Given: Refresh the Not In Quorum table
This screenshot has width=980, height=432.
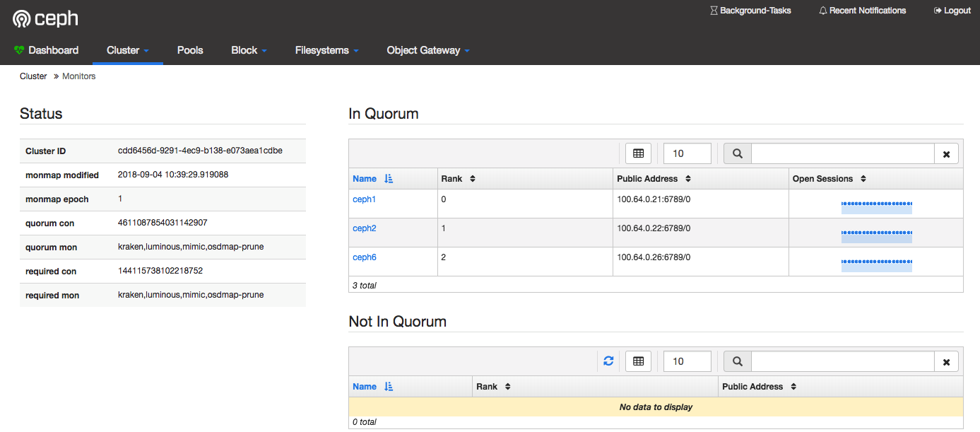Looking at the screenshot, I should (608, 361).
